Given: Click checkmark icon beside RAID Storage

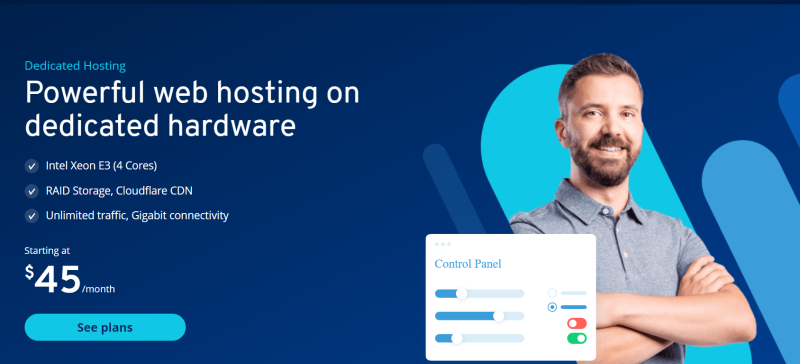Looking at the screenshot, I should 32,191.
